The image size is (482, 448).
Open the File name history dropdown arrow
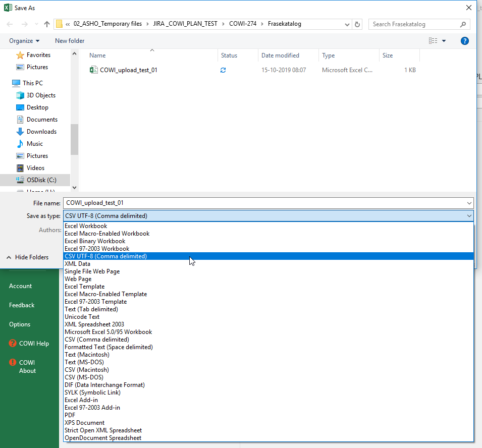pos(469,203)
